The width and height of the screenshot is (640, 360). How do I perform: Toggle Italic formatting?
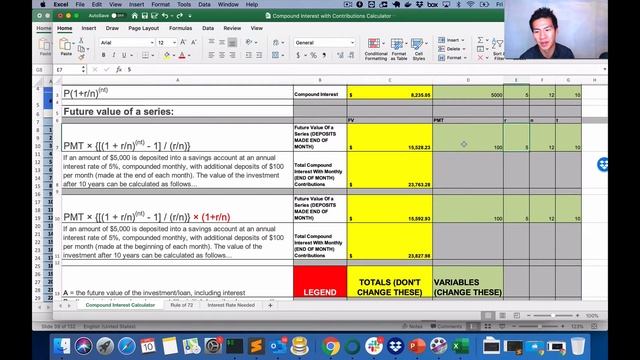(113, 55)
